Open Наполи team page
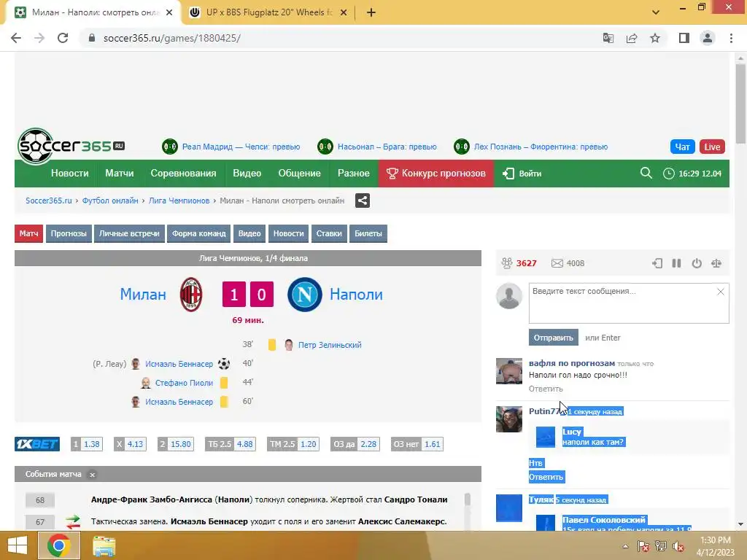747x560 pixels. point(356,295)
